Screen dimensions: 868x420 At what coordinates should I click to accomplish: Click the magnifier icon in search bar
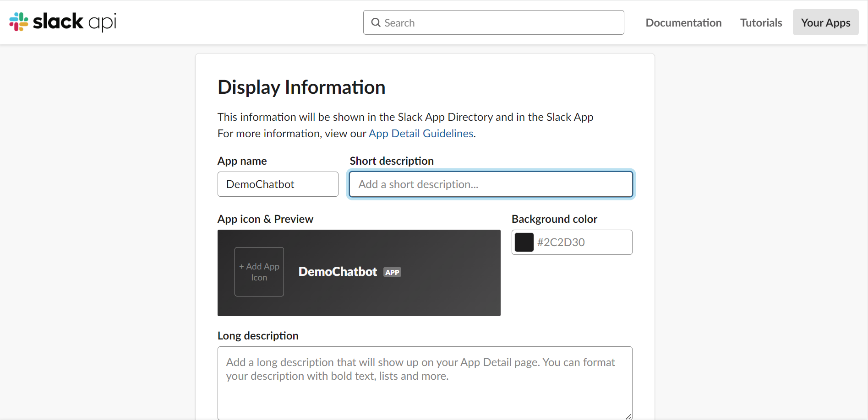[376, 22]
